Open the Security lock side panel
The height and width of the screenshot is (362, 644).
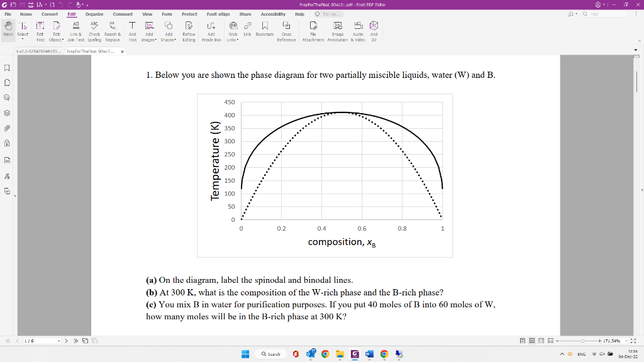7,143
